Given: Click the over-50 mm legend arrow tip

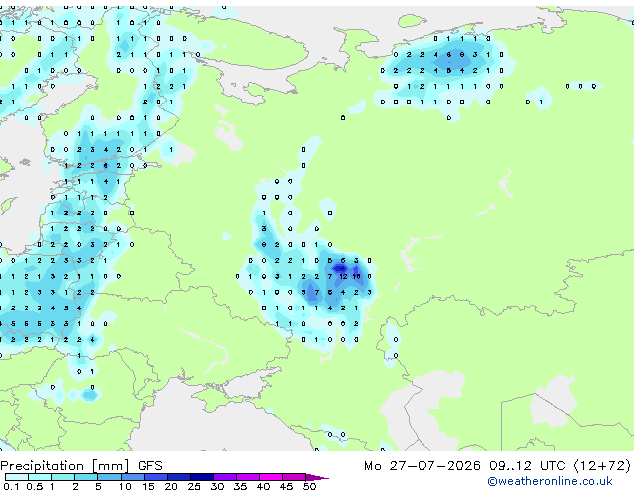Looking at the screenshot, I should [x=317, y=477].
